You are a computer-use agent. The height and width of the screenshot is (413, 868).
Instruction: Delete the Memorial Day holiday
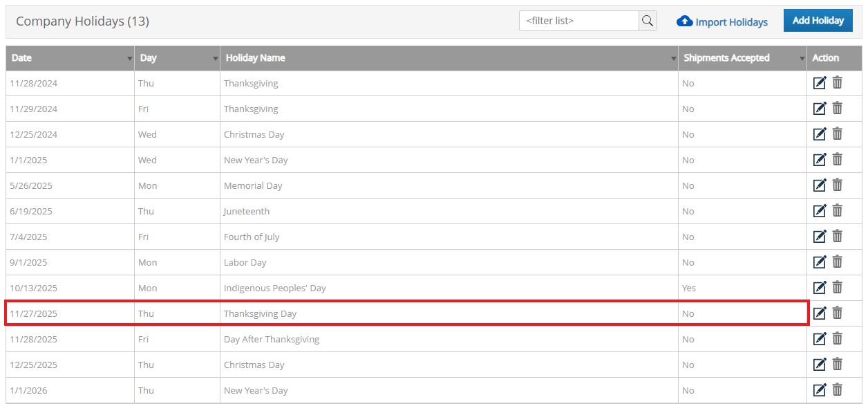pyautogui.click(x=837, y=185)
